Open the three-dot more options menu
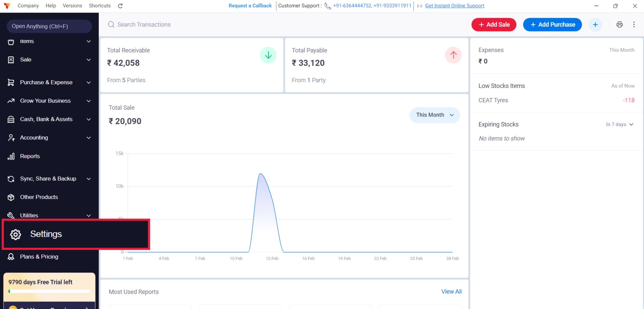 pos(634,24)
